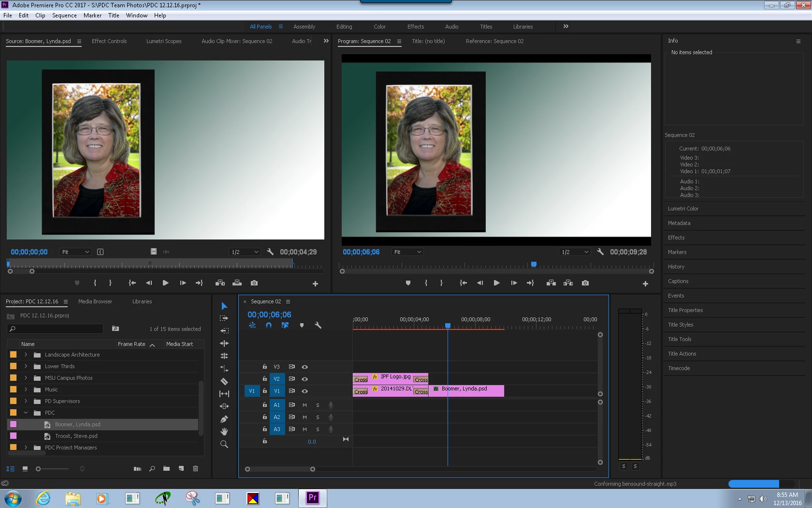The height and width of the screenshot is (508, 812).
Task: Show more workspaces overflow chevron
Action: [x=566, y=26]
